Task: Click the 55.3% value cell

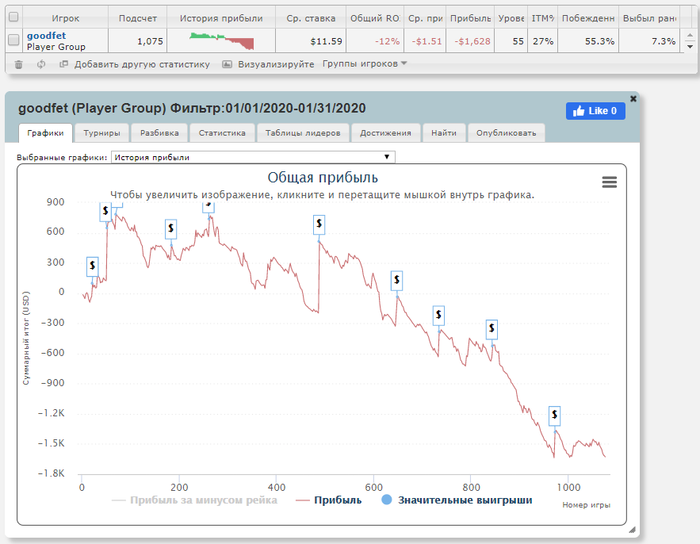Action: (600, 42)
